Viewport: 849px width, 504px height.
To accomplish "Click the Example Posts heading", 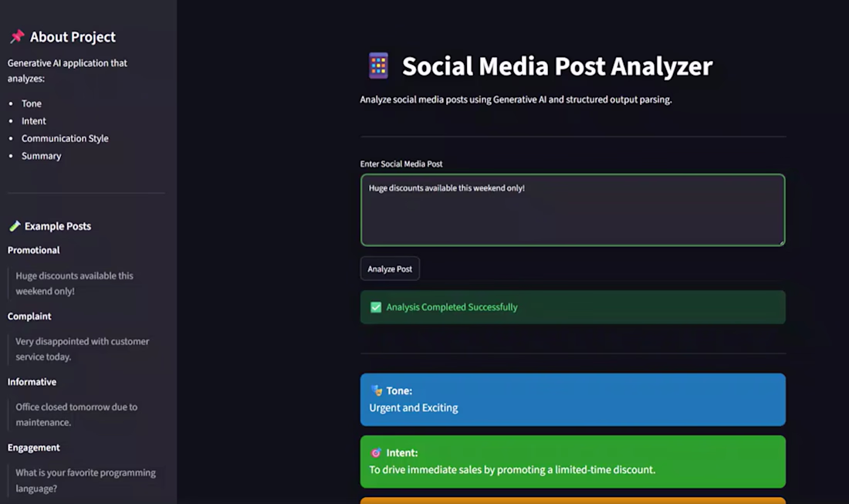I will tap(57, 226).
